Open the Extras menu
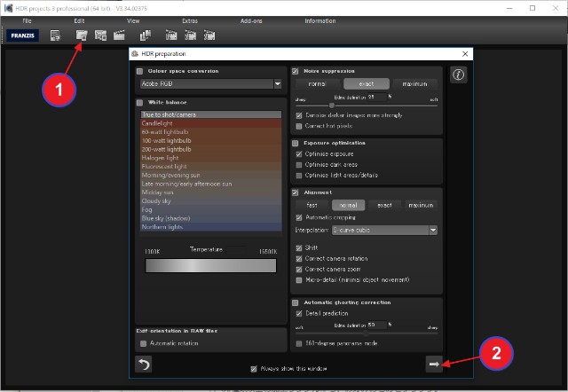This screenshot has height=392, width=568. click(x=189, y=20)
